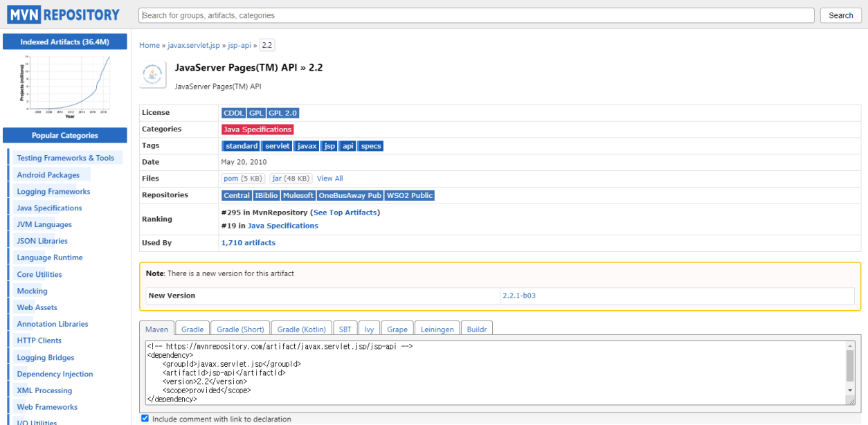Select the Grape tab

397,329
